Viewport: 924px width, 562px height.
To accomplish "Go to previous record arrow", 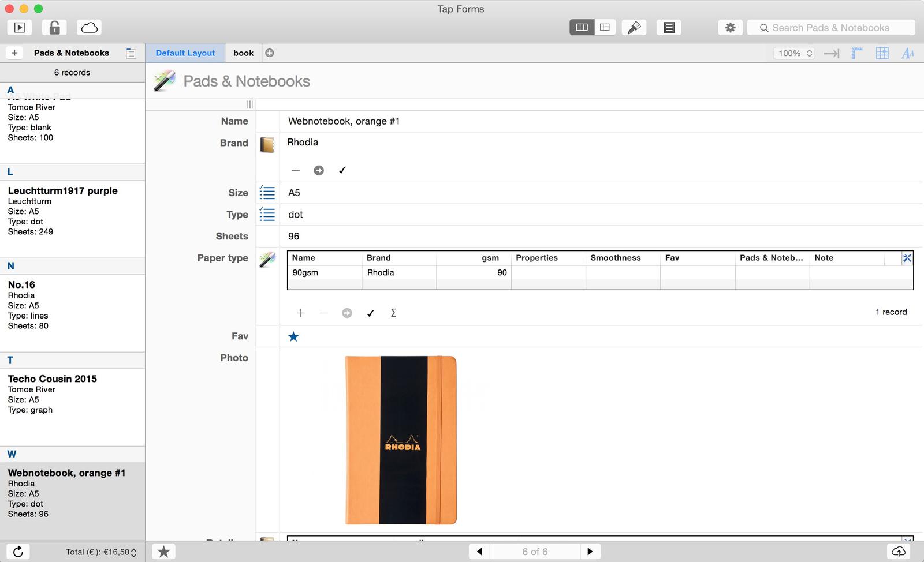I will point(479,552).
